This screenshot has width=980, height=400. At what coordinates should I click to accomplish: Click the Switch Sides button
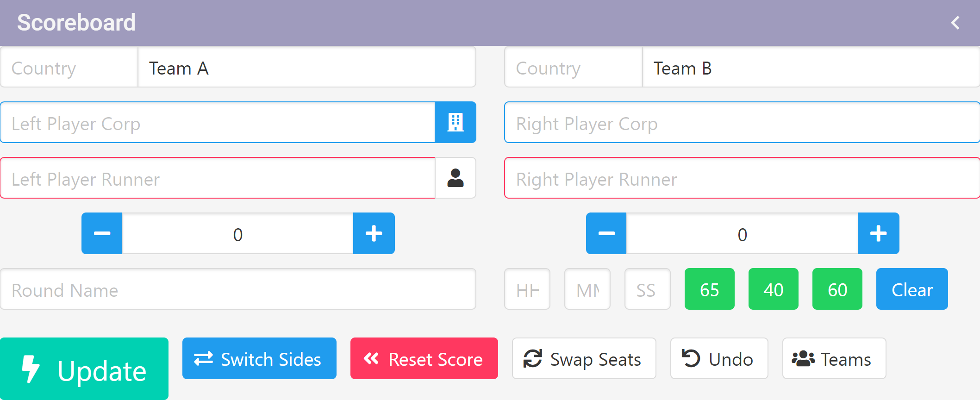(x=259, y=359)
